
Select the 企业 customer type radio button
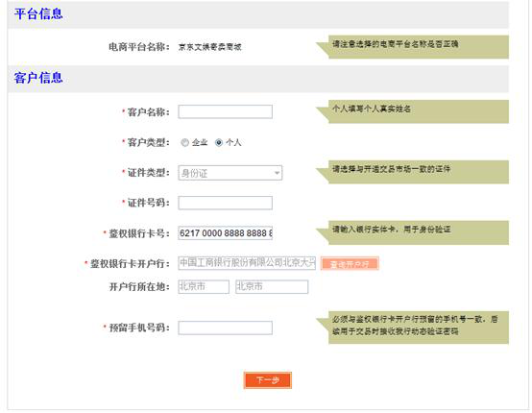point(185,142)
